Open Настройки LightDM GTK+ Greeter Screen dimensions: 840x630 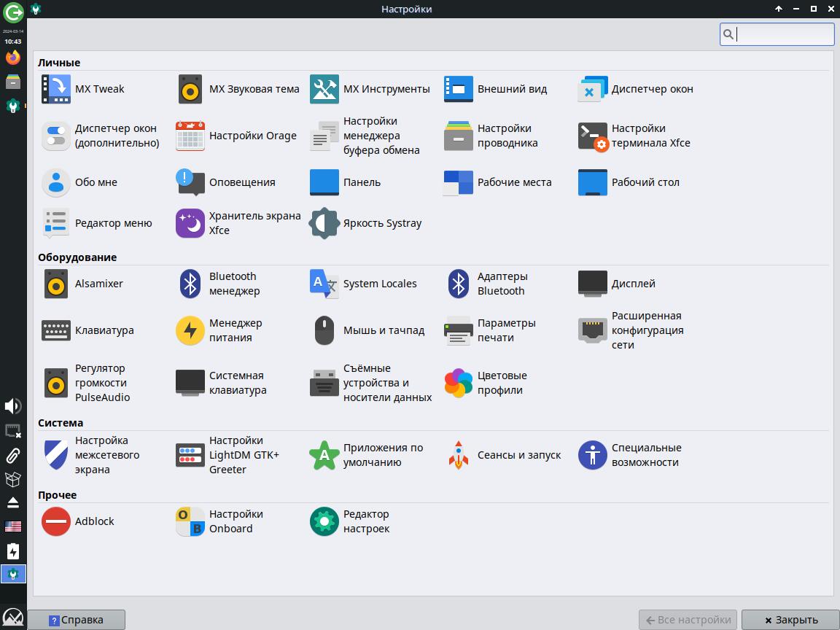[227, 455]
